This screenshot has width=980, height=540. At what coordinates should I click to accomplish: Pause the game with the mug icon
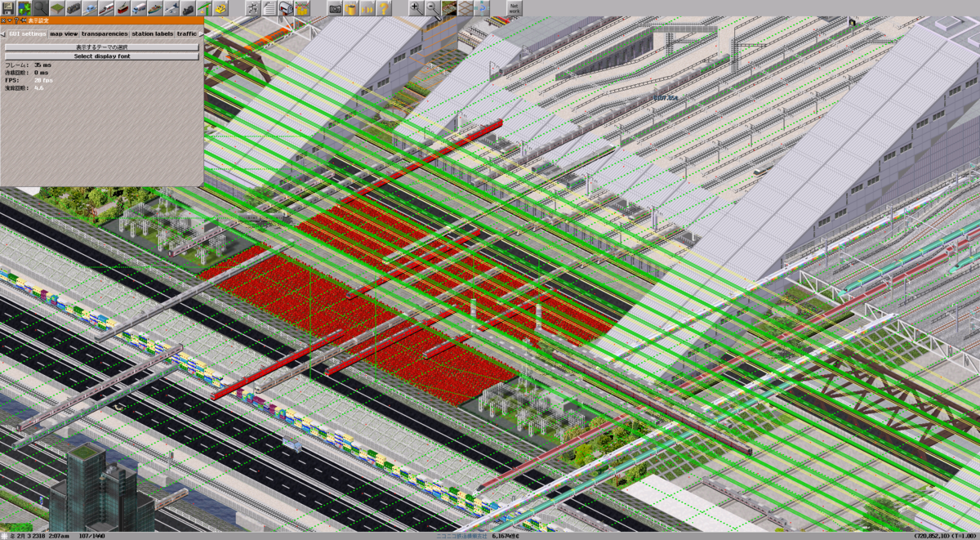351,8
